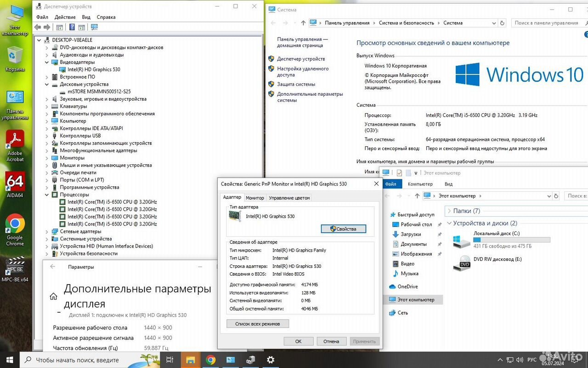Click the РУС language indicator in tray
Viewport: 588px width, 368px height.
tap(531, 360)
